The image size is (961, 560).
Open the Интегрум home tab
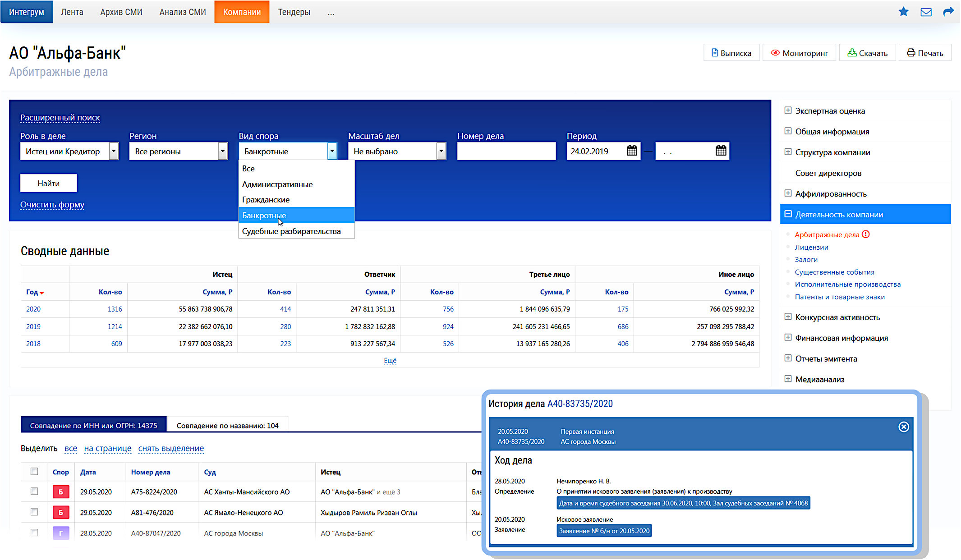(x=27, y=12)
